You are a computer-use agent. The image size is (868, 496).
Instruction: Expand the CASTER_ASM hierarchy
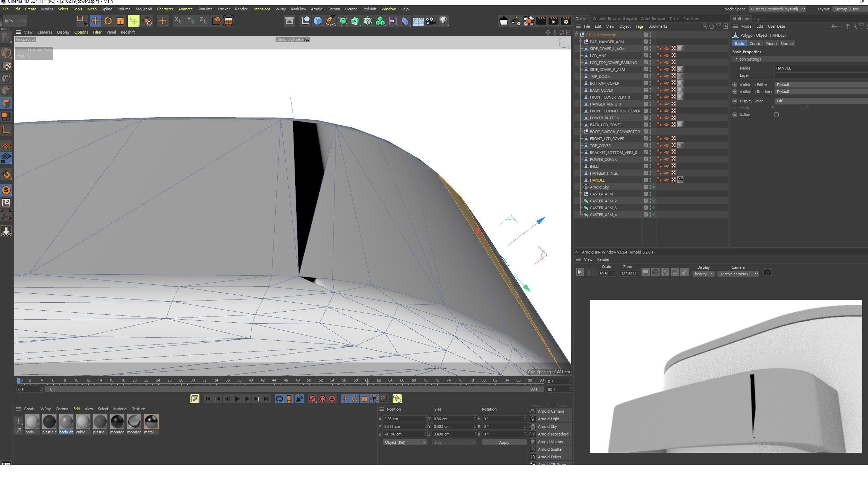click(x=580, y=194)
